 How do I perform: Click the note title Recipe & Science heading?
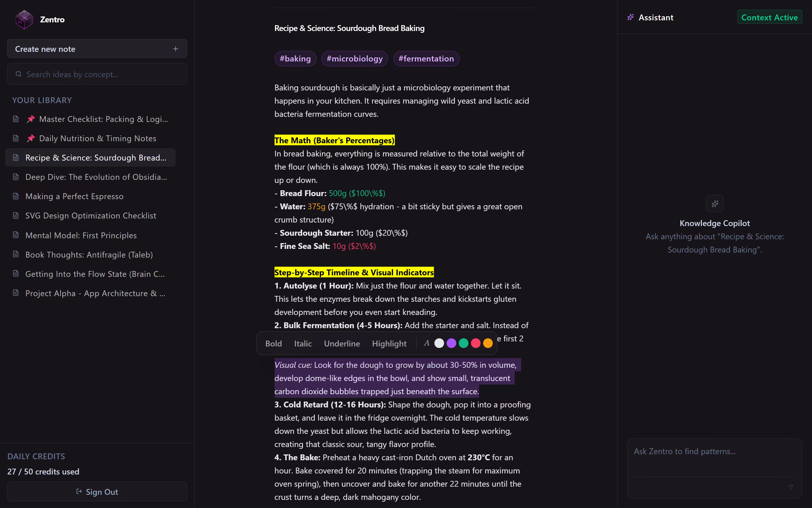click(x=349, y=28)
